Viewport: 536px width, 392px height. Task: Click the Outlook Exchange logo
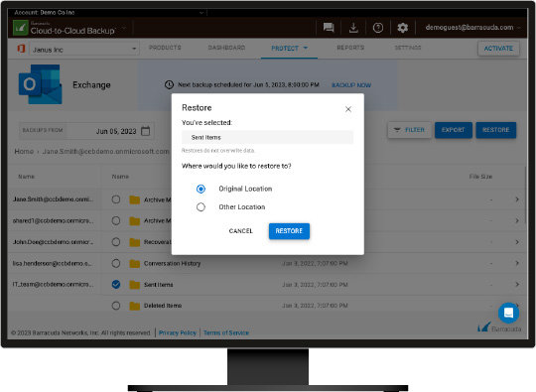pyautogui.click(x=41, y=84)
